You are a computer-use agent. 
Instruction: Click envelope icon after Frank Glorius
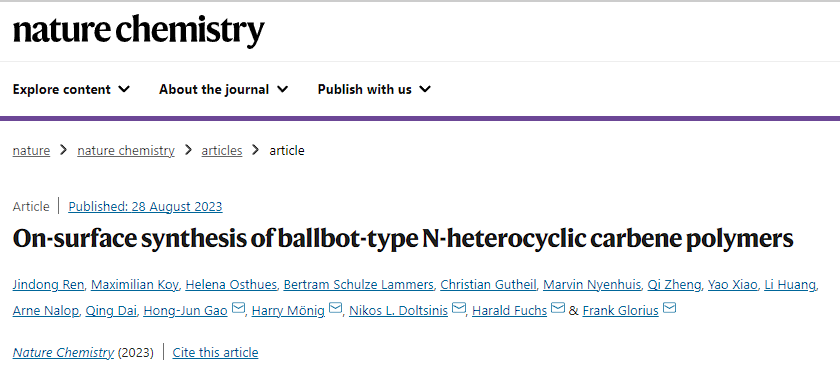point(669,308)
